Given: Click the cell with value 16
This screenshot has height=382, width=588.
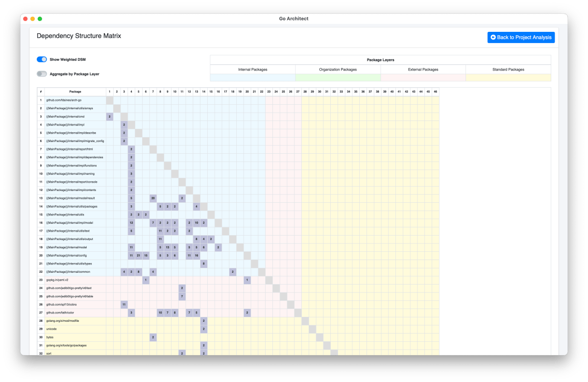Looking at the screenshot, I should tap(196, 255).
